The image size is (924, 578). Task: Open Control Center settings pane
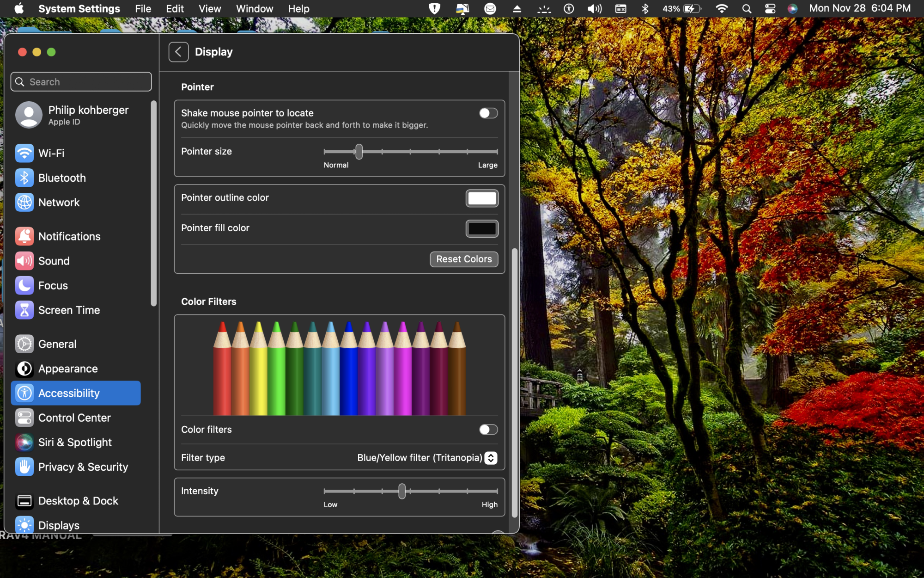click(x=74, y=418)
